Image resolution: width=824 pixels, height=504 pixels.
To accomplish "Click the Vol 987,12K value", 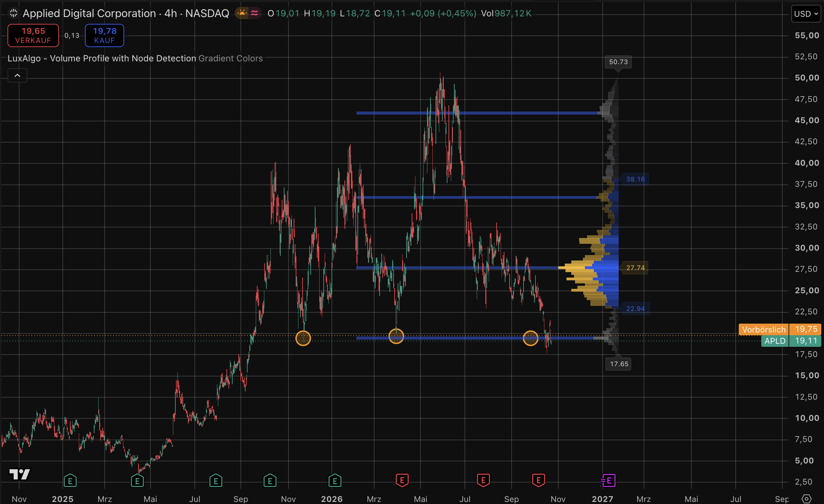I will coord(506,13).
